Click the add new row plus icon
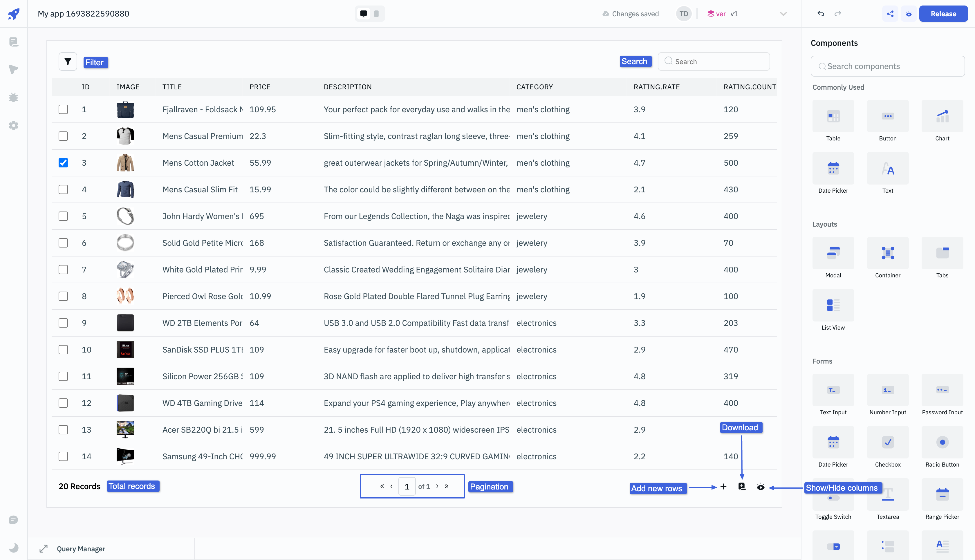Viewport: 975px width, 560px height. [723, 487]
